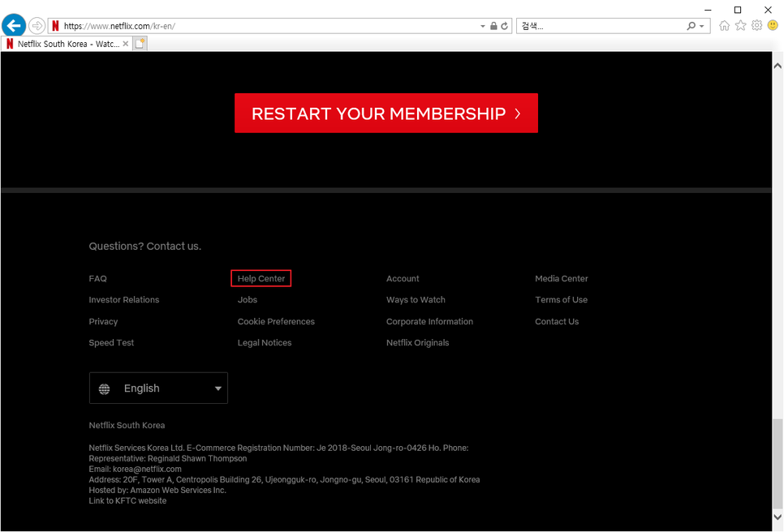
Task: Click the smiley feedback icon
Action: (773, 25)
